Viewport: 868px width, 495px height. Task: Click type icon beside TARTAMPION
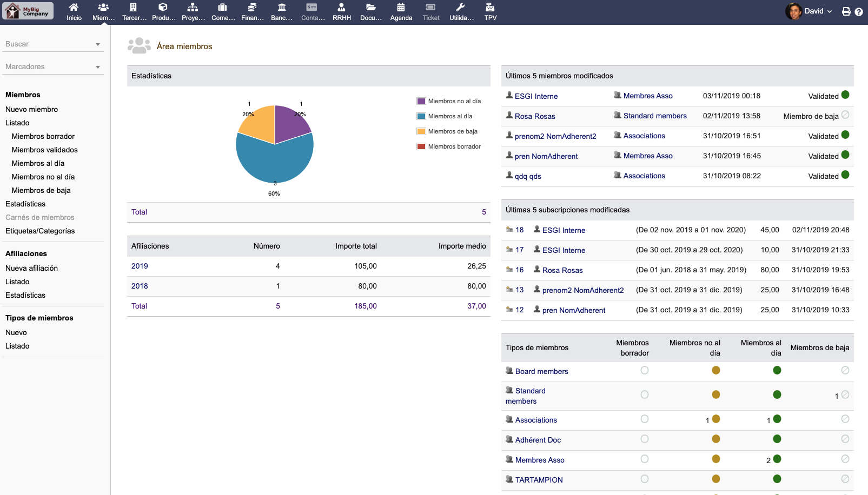coord(509,479)
